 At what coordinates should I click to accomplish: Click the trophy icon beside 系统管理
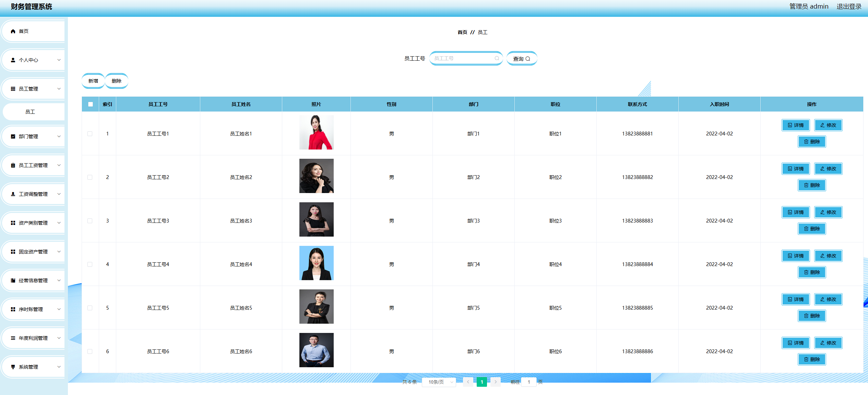[13, 367]
